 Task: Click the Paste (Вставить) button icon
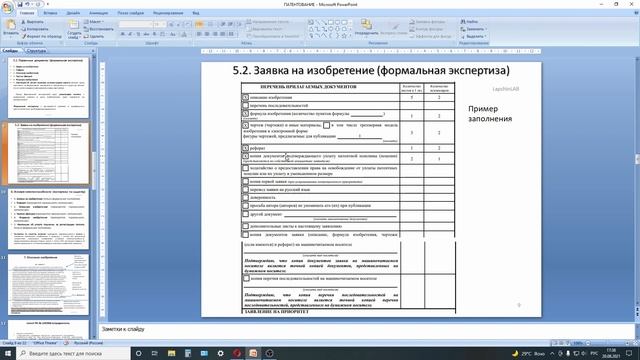pos(10,25)
